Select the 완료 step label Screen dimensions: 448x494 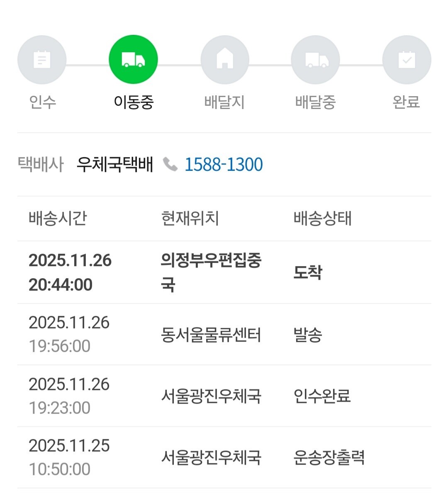pos(406,102)
